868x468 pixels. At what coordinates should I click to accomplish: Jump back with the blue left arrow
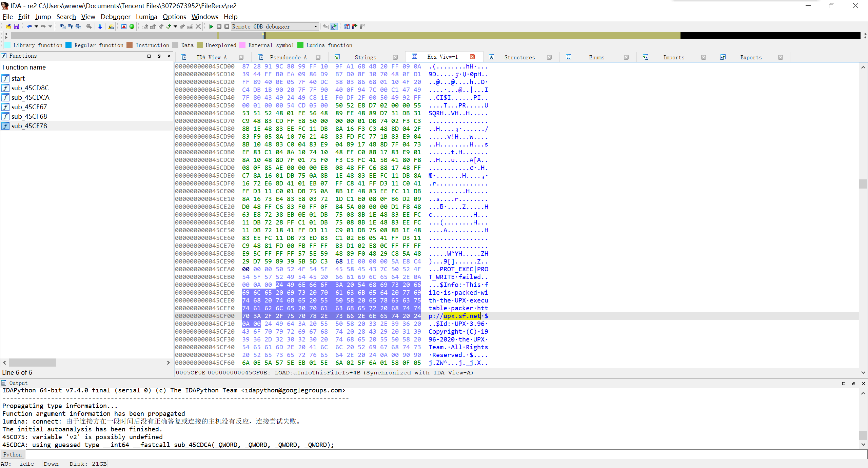click(29, 26)
